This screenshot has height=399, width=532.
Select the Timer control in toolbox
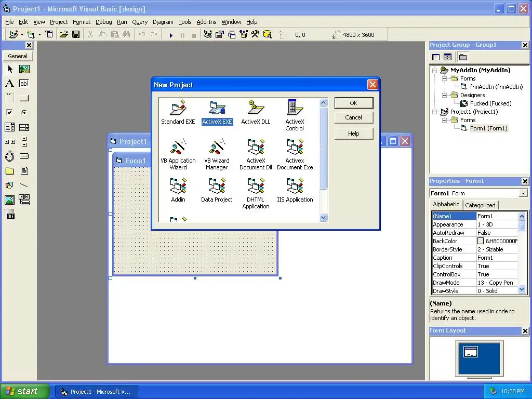coord(10,156)
